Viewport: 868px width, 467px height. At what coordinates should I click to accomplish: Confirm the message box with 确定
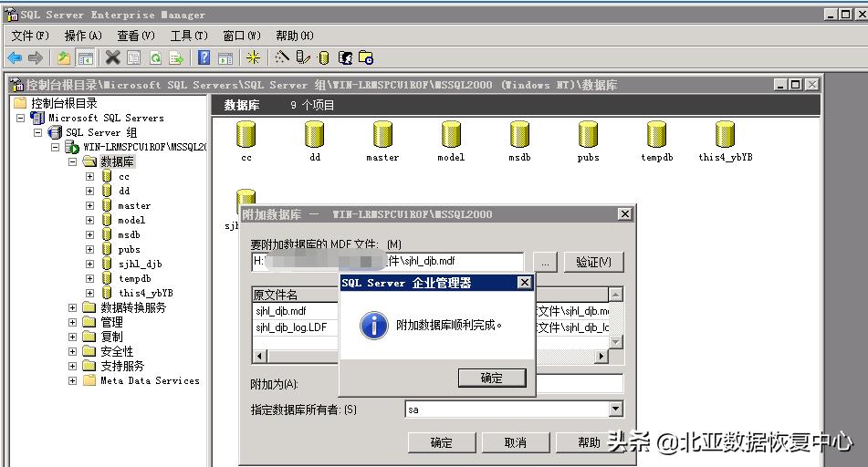coord(492,378)
